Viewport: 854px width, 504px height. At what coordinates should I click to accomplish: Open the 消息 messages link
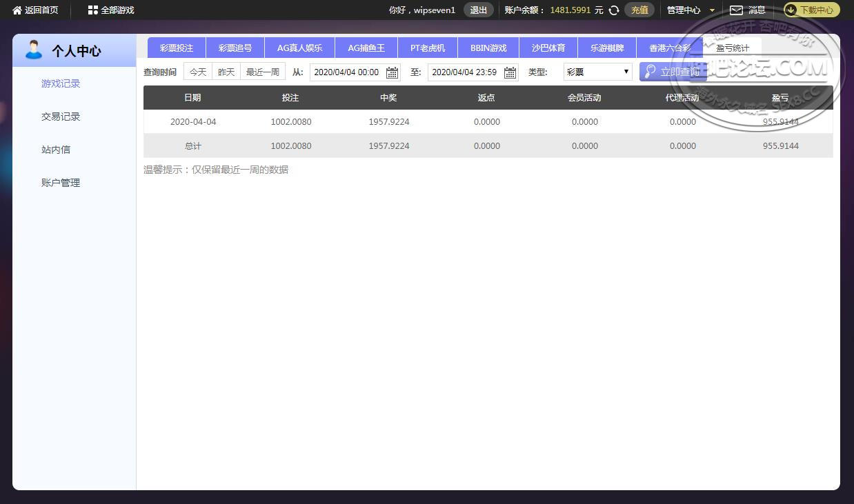(757, 10)
